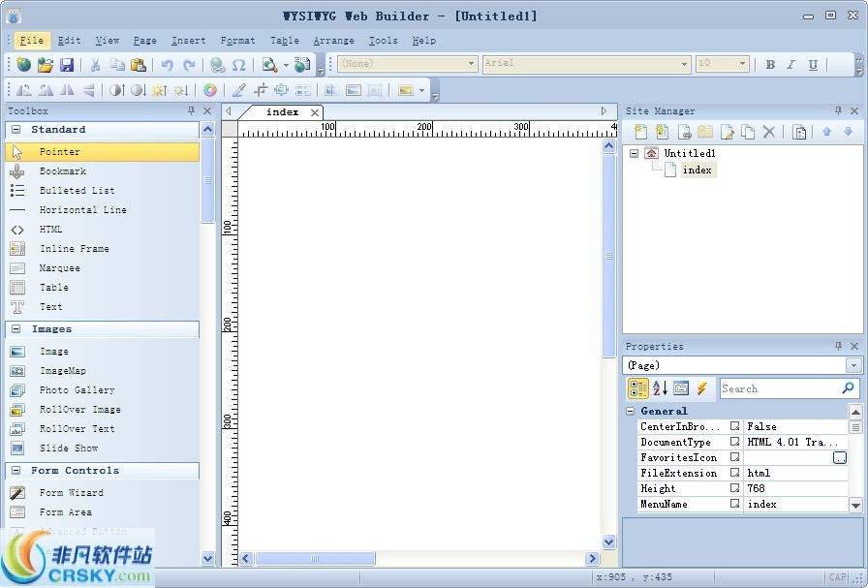Add a new page in Site Manager
The width and height of the screenshot is (868, 588).
pyautogui.click(x=640, y=132)
